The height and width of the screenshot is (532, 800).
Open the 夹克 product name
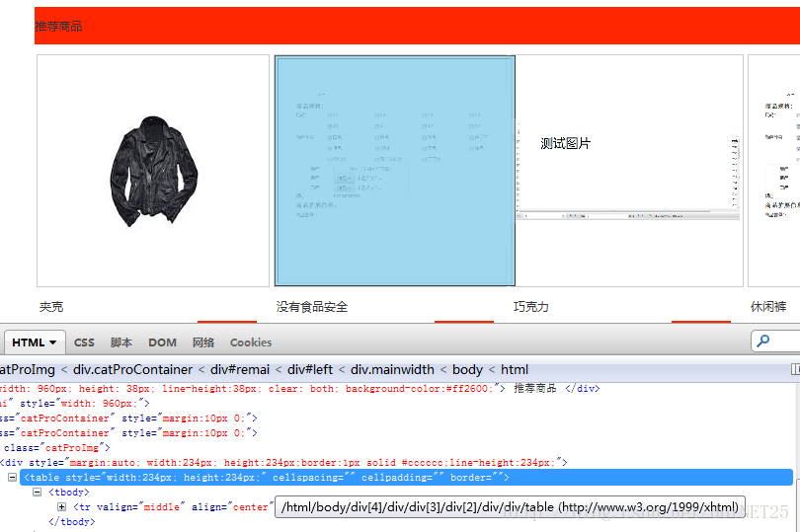point(51,307)
